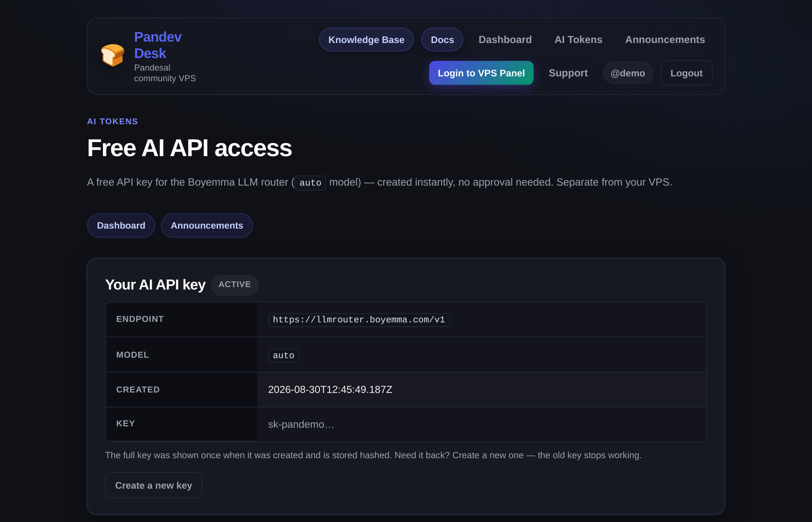
Task: Click the note about the full key being hashed
Action: tap(373, 455)
